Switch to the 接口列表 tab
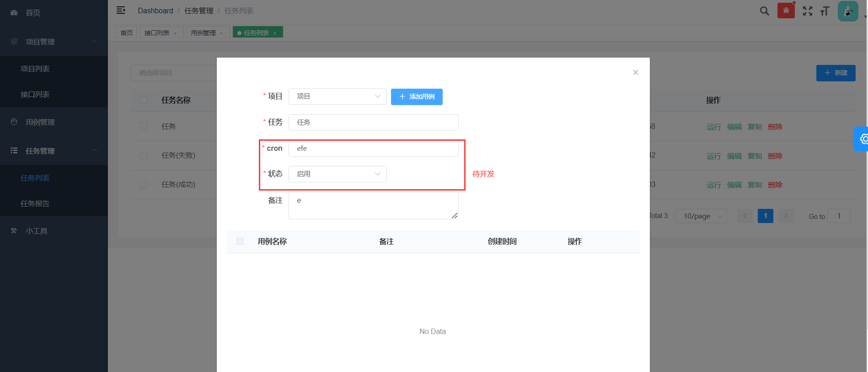Viewport: 868px width, 372px height. 157,33
